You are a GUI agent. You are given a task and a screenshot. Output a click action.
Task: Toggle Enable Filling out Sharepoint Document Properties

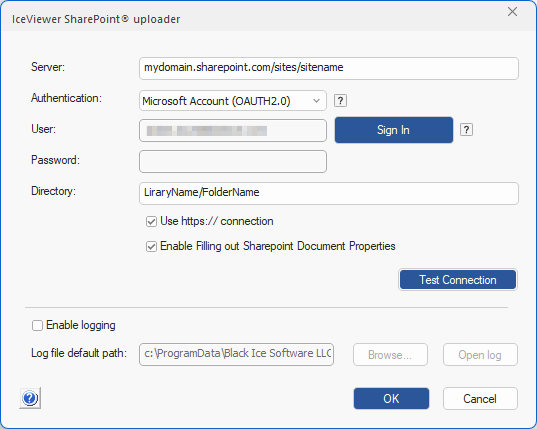point(151,247)
